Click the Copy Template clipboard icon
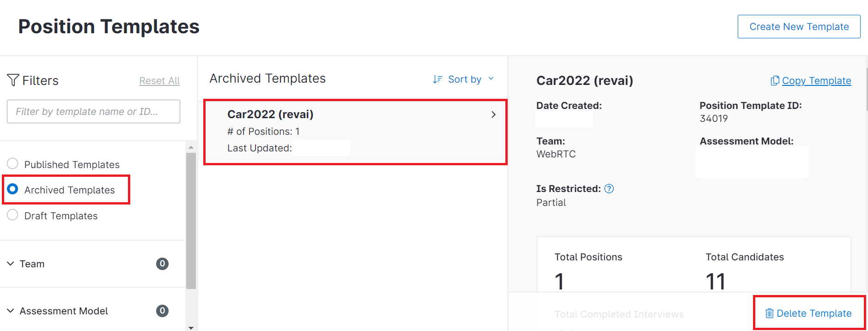This screenshot has height=331, width=868. coord(775,81)
